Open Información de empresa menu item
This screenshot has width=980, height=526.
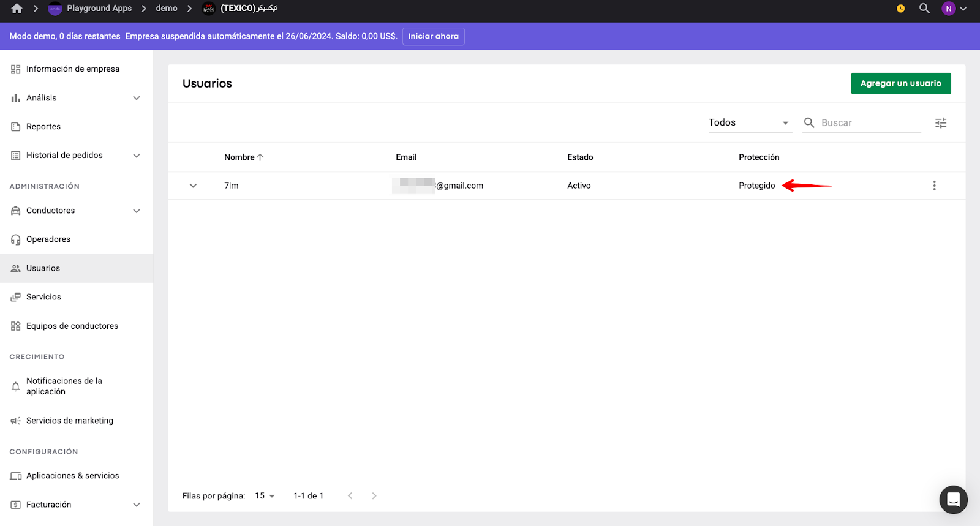click(x=77, y=69)
